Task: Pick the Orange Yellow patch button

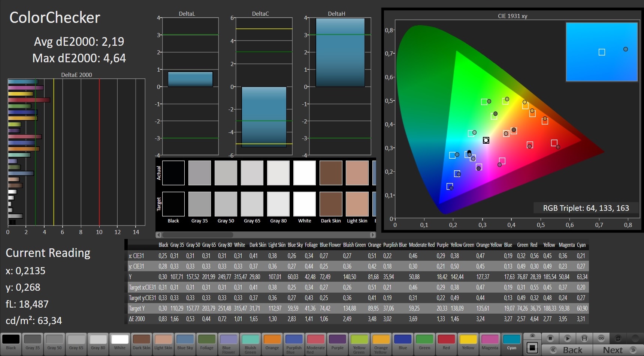Action: 381,342
